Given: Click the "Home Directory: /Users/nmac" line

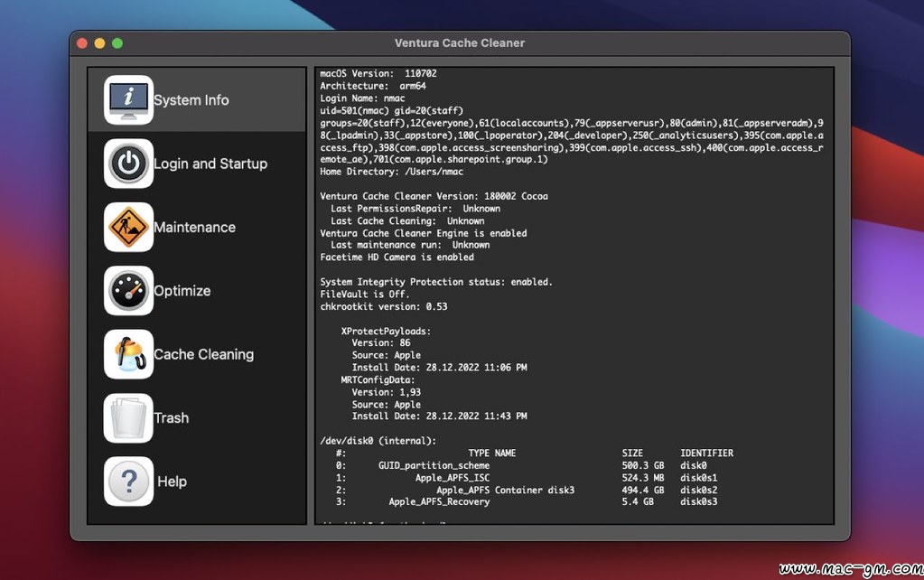Looking at the screenshot, I should (392, 173).
